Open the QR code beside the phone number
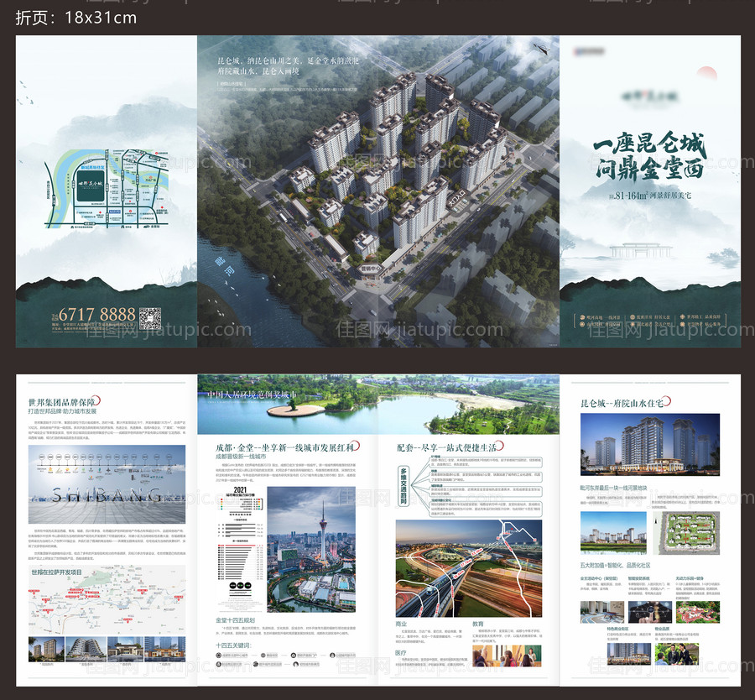Image resolution: width=755 pixels, height=700 pixels. click(150, 317)
